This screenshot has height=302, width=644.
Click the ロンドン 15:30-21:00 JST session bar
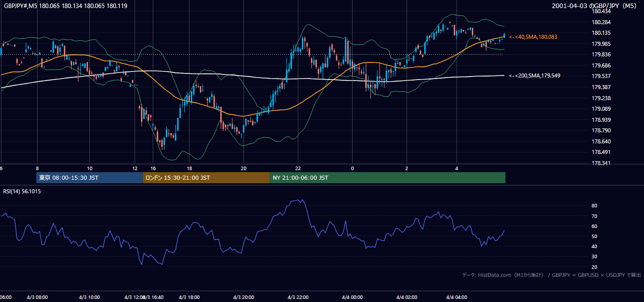[x=207, y=178]
